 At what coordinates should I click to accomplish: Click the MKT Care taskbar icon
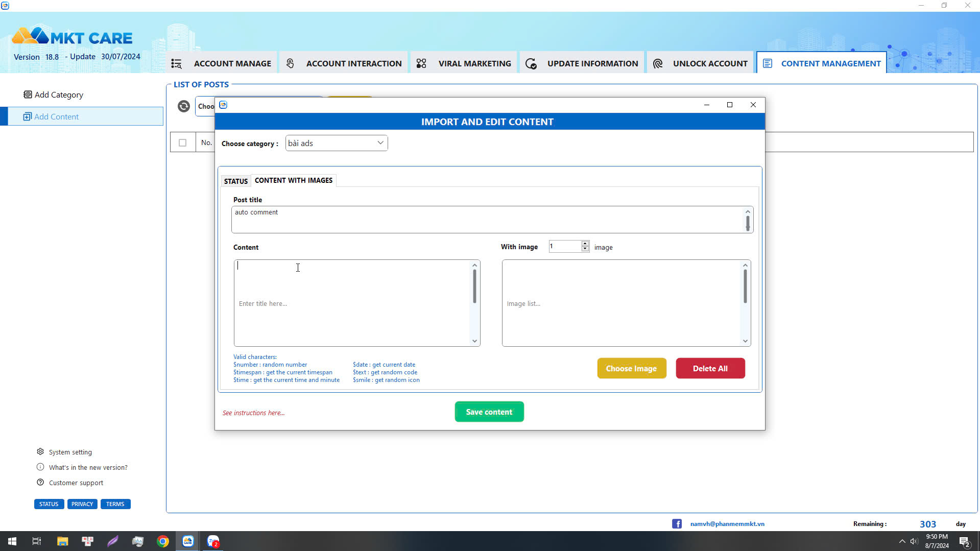pyautogui.click(x=188, y=541)
